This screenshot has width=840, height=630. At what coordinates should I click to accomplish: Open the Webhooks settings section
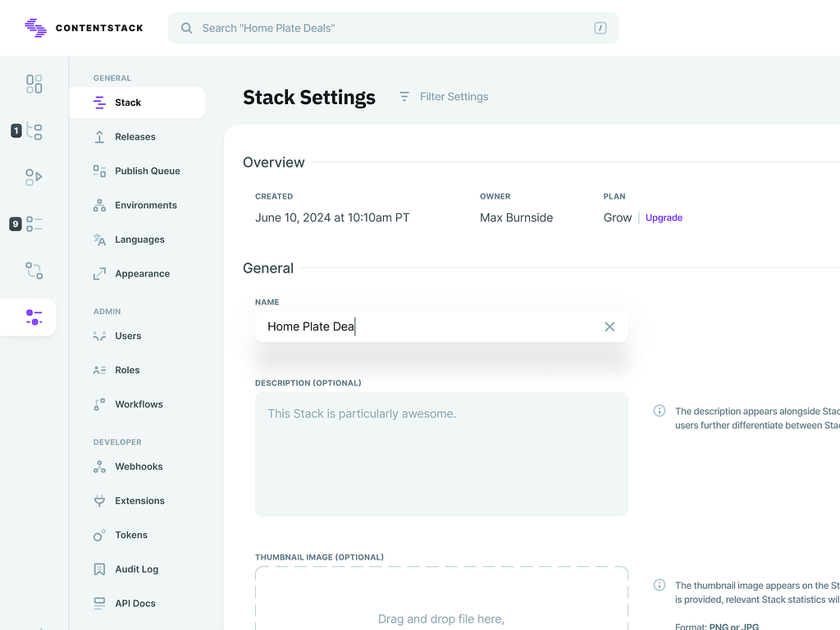[x=137, y=466]
